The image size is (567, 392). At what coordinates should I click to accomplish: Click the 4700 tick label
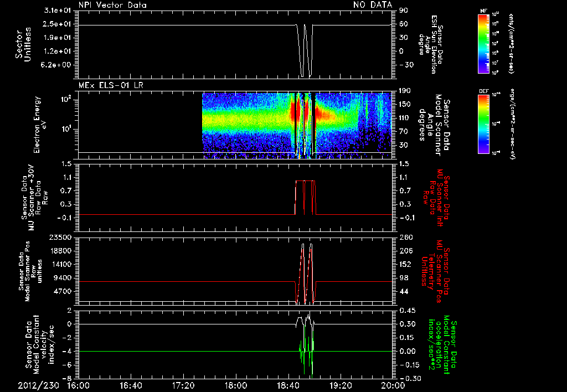pos(63,291)
